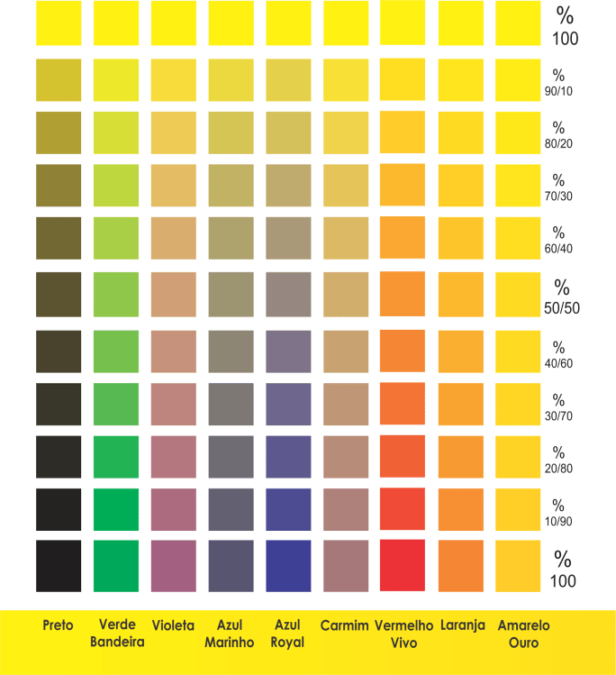This screenshot has height=675, width=616.
Task: Click the pure black Preto 100% swatch
Action: (x=59, y=566)
